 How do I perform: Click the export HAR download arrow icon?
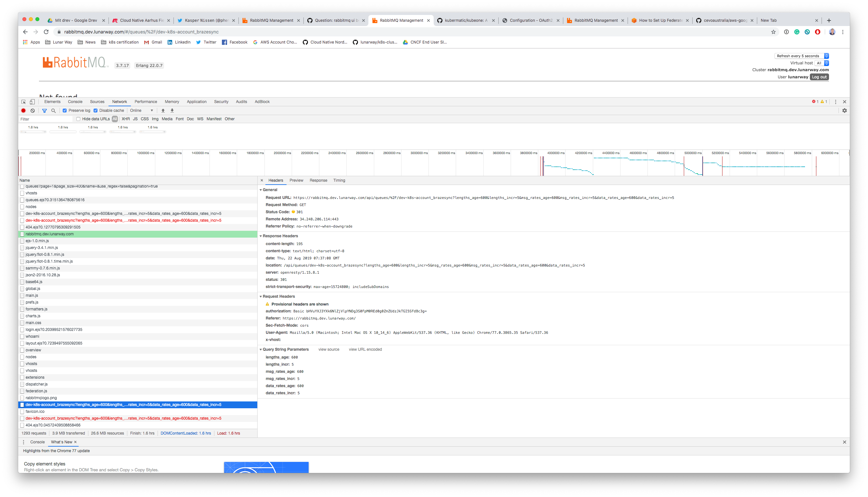(172, 111)
